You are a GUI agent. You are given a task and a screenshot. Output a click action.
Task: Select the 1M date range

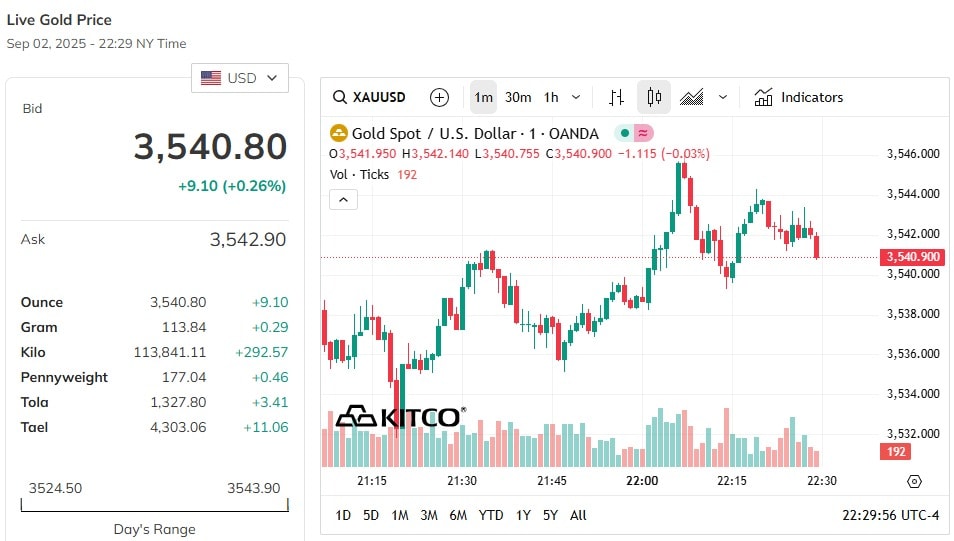click(400, 515)
